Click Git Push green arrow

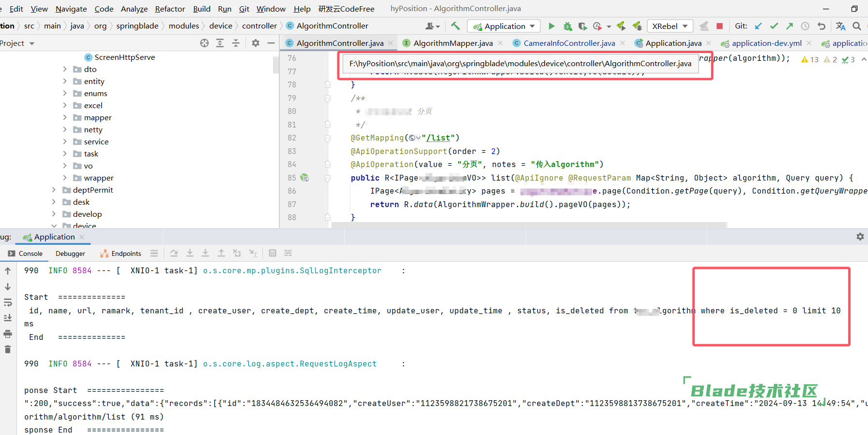pyautogui.click(x=790, y=26)
